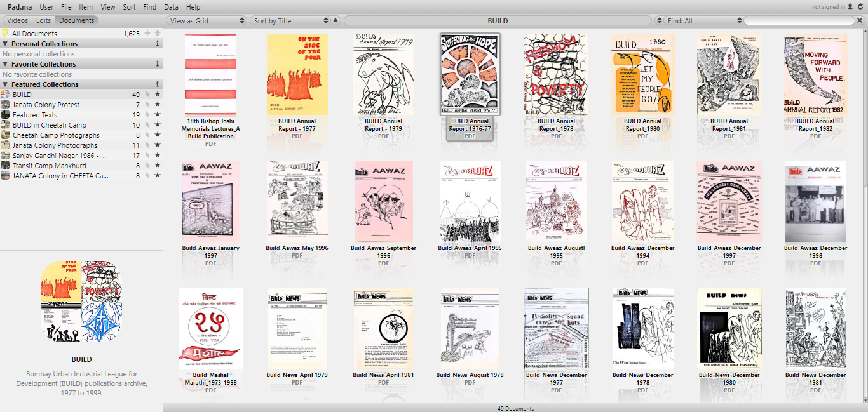Image resolution: width=868 pixels, height=412 pixels.
Task: Click the add (+) icon beside All Documents
Action: 147,34
